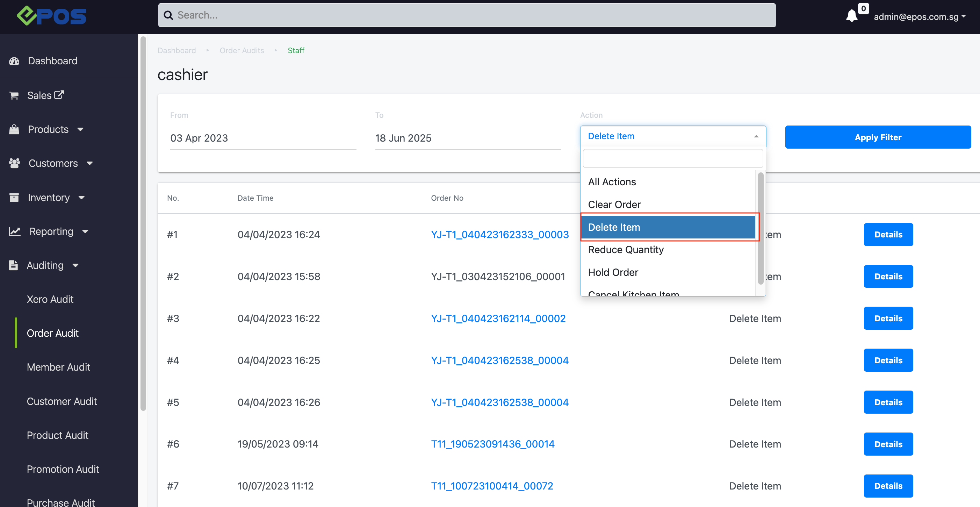
Task: Open admin@epos.com.sg account dropdown
Action: pos(919,16)
